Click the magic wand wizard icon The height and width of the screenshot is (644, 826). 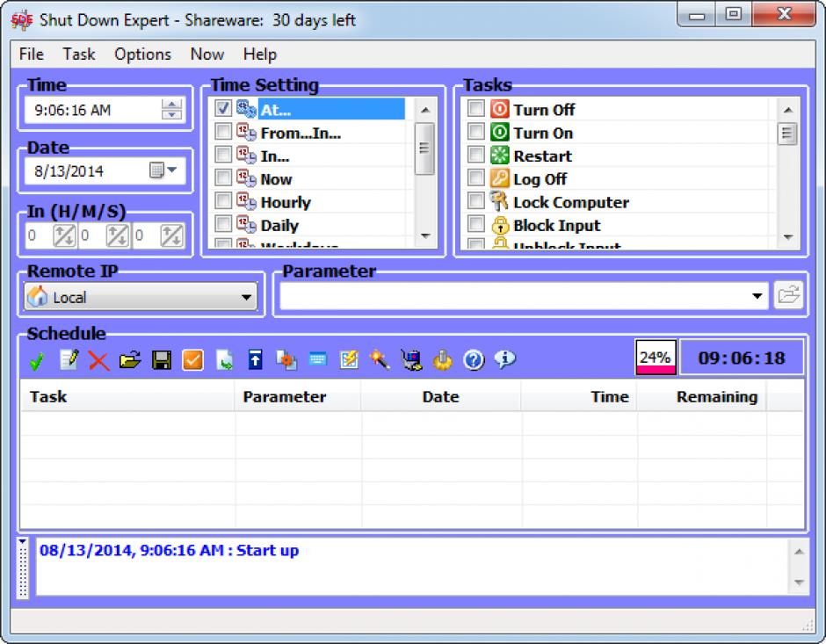coord(380,360)
